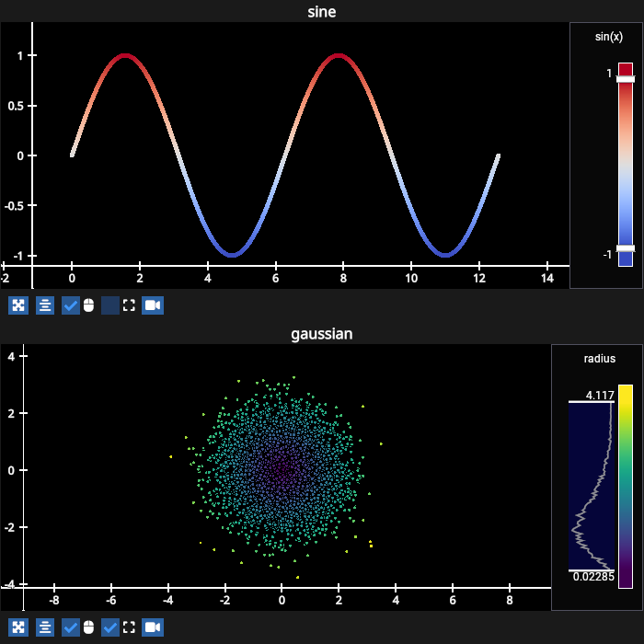644x644 pixels.
Task: Click the video camera button under sine plot
Action: (x=153, y=305)
